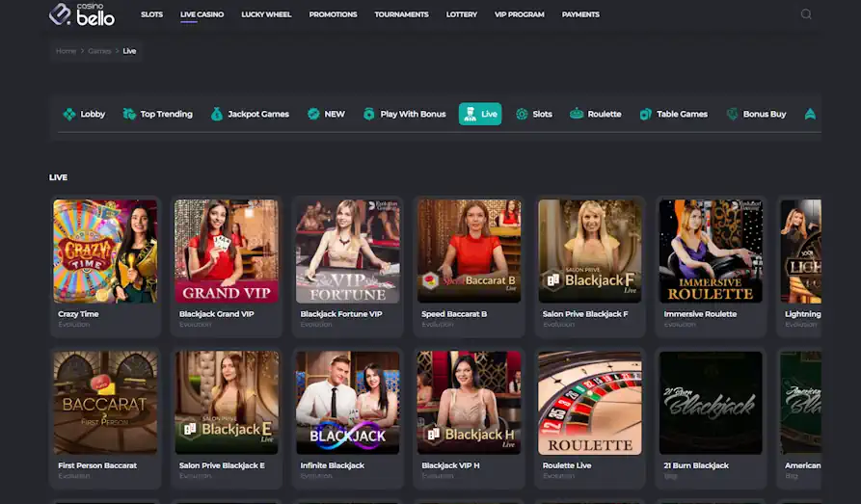Open the Blackjack Fortune VIP thumbnail
Screen dimensions: 861x504
click(x=348, y=251)
